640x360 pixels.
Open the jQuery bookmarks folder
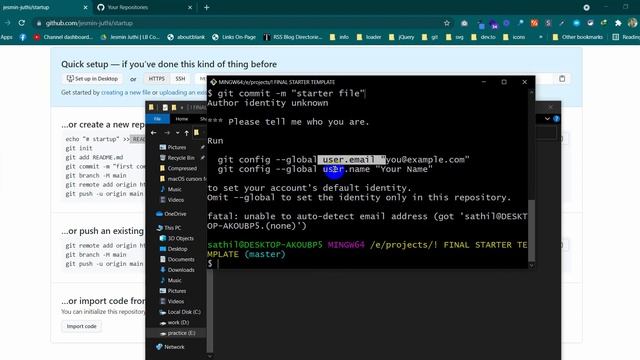click(x=402, y=37)
